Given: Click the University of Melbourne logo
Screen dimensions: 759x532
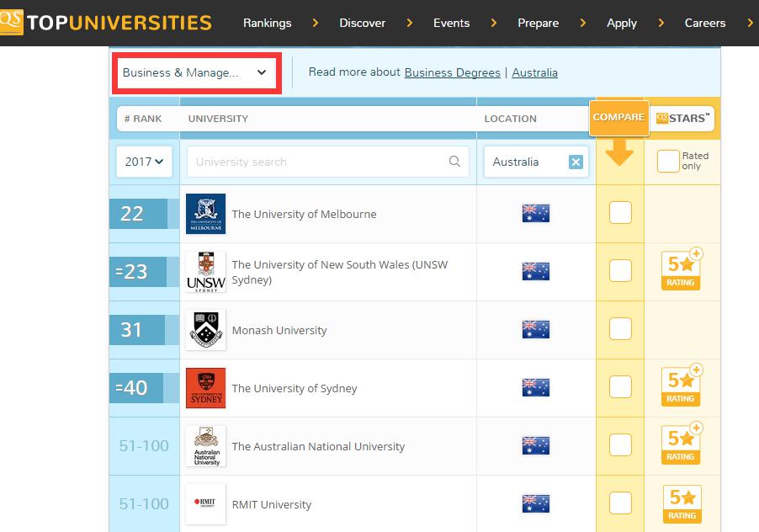Looking at the screenshot, I should [x=205, y=214].
